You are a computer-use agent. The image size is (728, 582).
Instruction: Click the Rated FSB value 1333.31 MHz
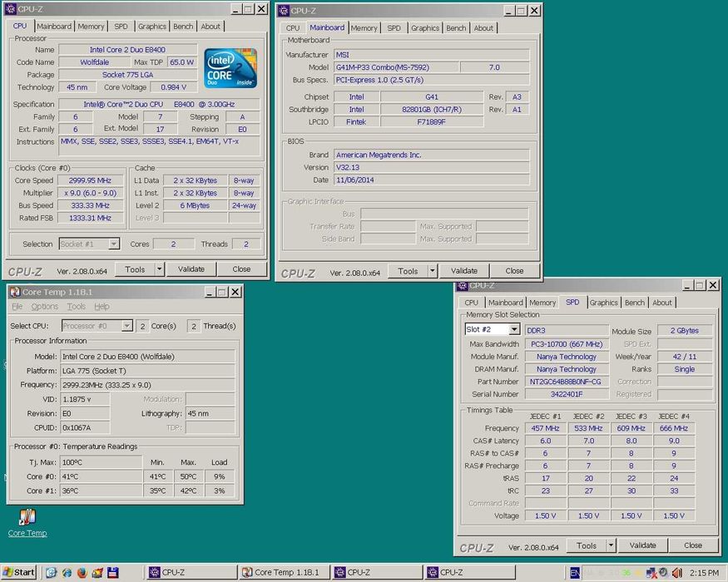[90, 218]
